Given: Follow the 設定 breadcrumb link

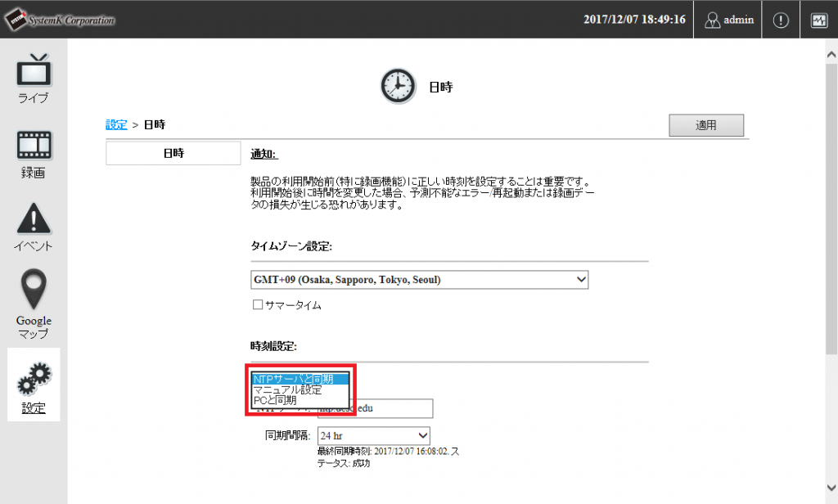Looking at the screenshot, I should (116, 125).
